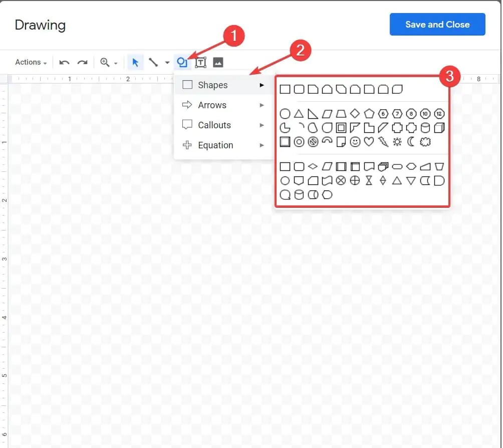Insert the lightning bolt shape
Viewport: 503px width, 448px height.
[383, 142]
